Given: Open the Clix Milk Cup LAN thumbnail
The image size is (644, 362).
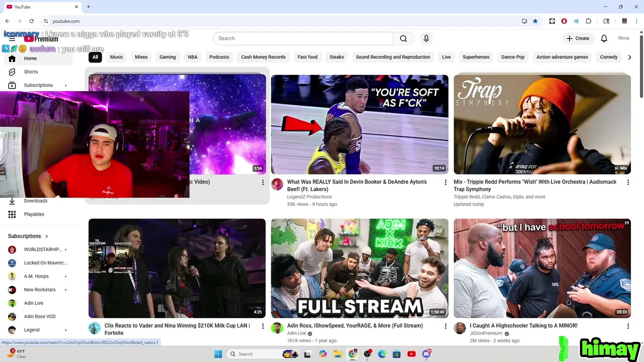Looking at the screenshot, I should coord(177,268).
